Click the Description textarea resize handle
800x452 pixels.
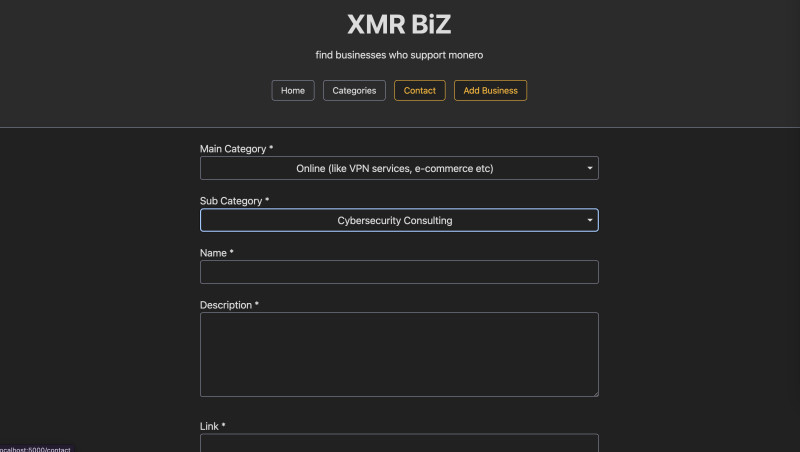pyautogui.click(x=594, y=392)
